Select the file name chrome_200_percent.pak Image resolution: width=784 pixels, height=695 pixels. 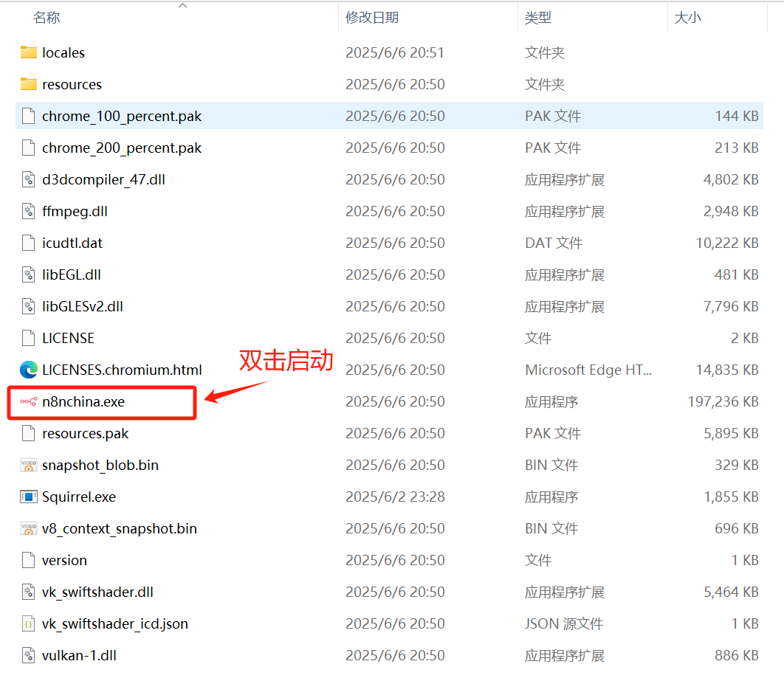(x=122, y=148)
